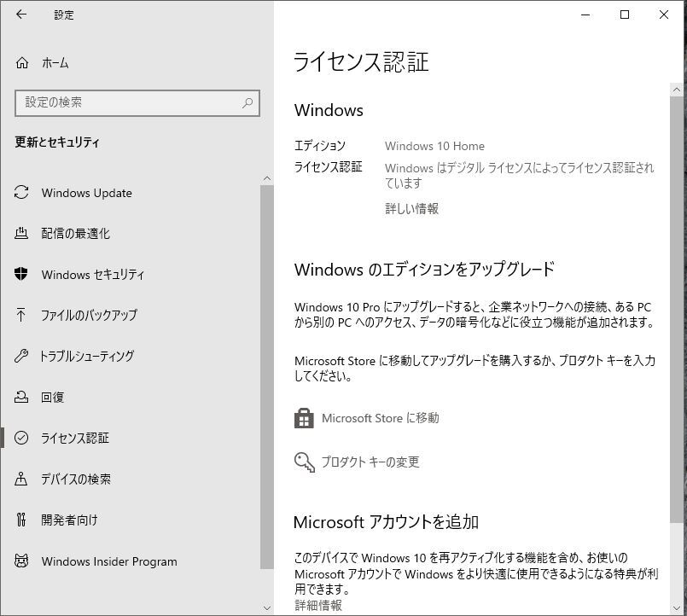Click the 回復 recovery icon

coord(21,397)
